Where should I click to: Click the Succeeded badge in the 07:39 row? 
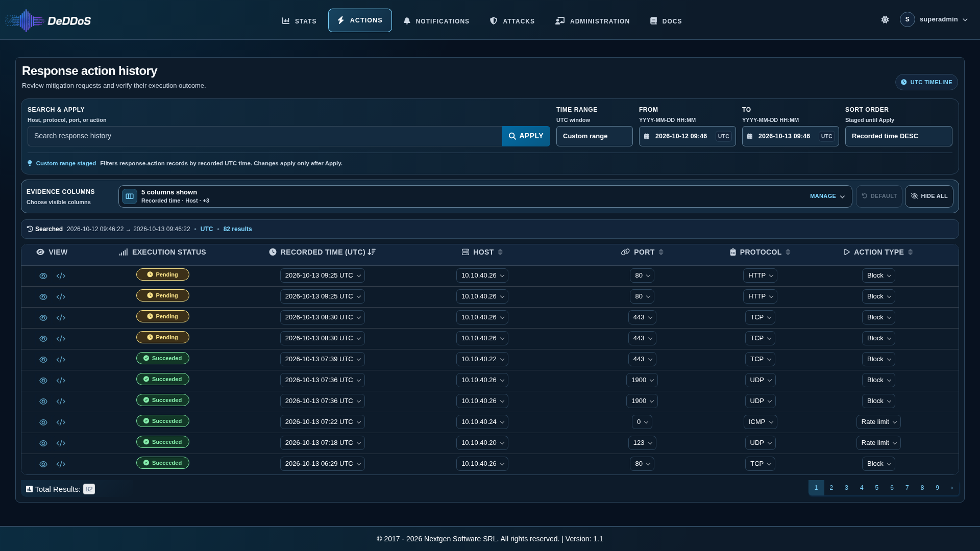tap(163, 358)
